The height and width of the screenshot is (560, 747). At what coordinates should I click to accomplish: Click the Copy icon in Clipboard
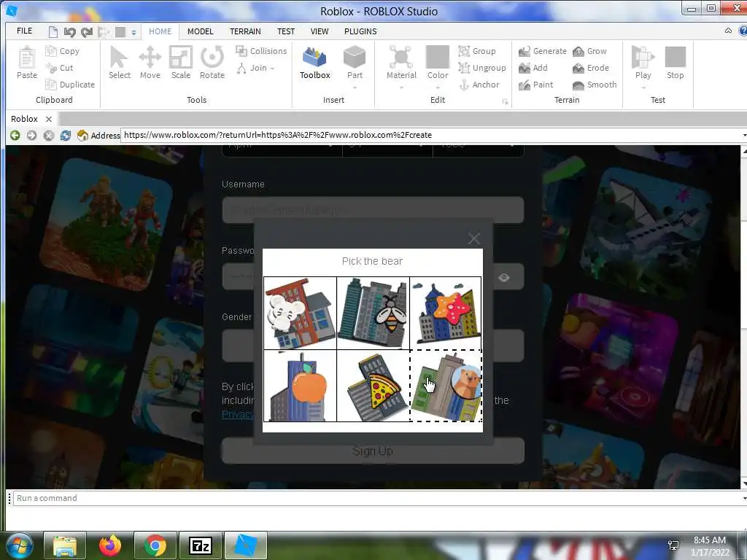(50, 50)
